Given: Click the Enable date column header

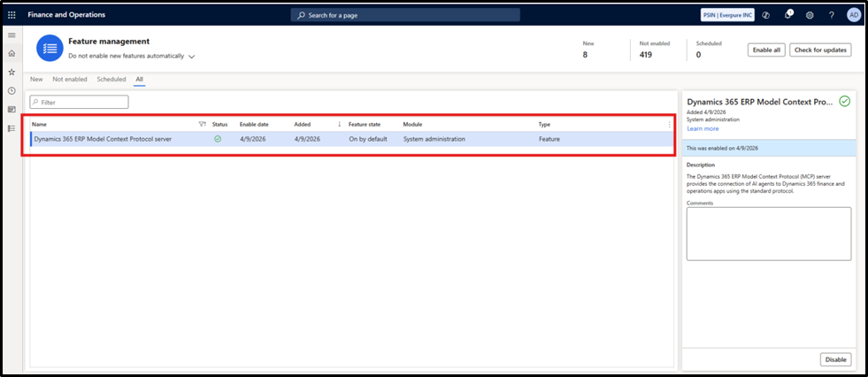Looking at the screenshot, I should click(x=254, y=125).
